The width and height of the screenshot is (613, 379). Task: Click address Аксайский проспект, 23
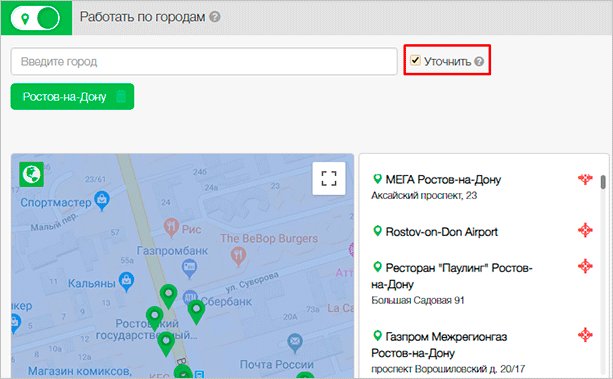tap(424, 196)
